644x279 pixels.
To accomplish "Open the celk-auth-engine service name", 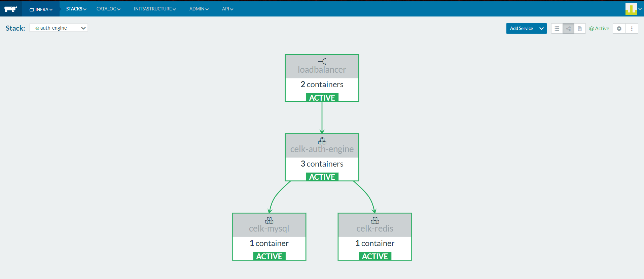I will pos(322,149).
